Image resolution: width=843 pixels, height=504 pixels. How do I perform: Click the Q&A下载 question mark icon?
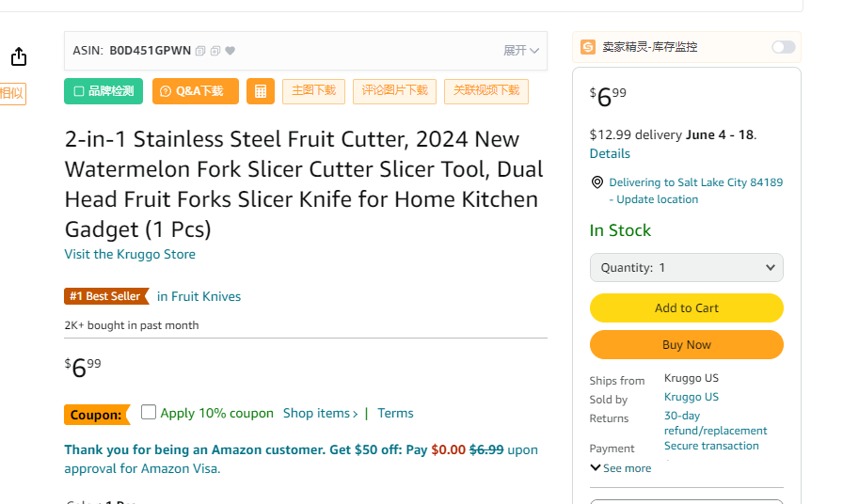pyautogui.click(x=166, y=91)
